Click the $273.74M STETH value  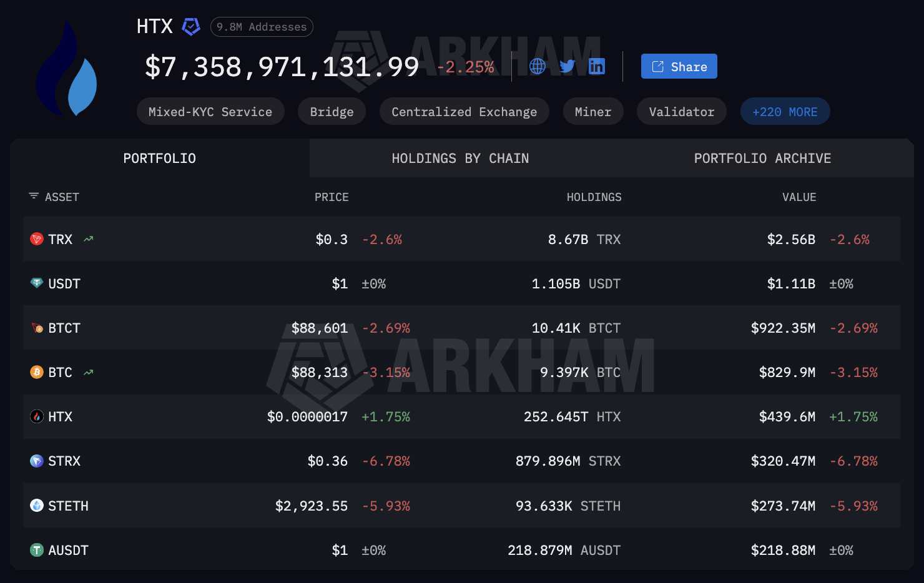pyautogui.click(x=783, y=506)
